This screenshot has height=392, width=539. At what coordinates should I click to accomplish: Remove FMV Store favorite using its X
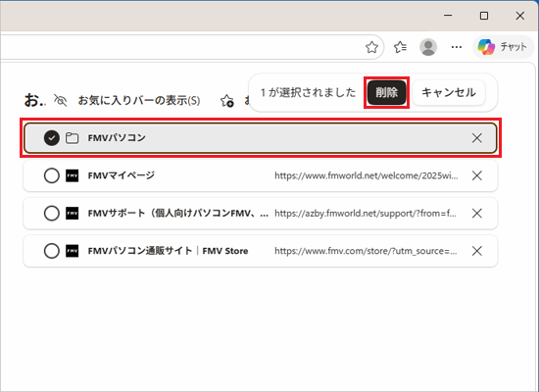point(477,251)
